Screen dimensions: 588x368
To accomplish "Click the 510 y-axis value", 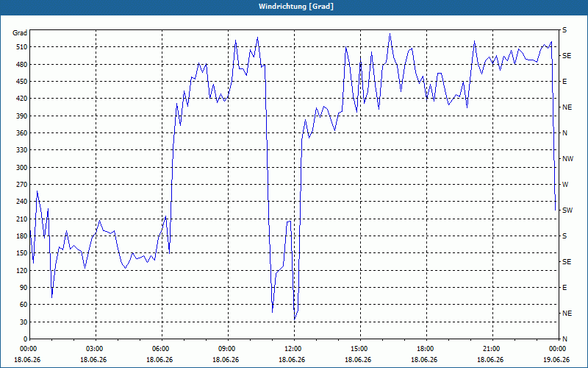I will point(21,47).
